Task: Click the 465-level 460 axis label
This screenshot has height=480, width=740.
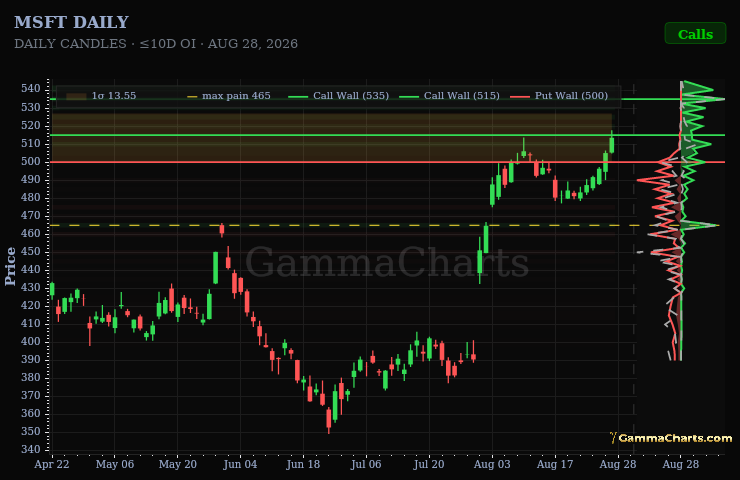Action: 31,234
